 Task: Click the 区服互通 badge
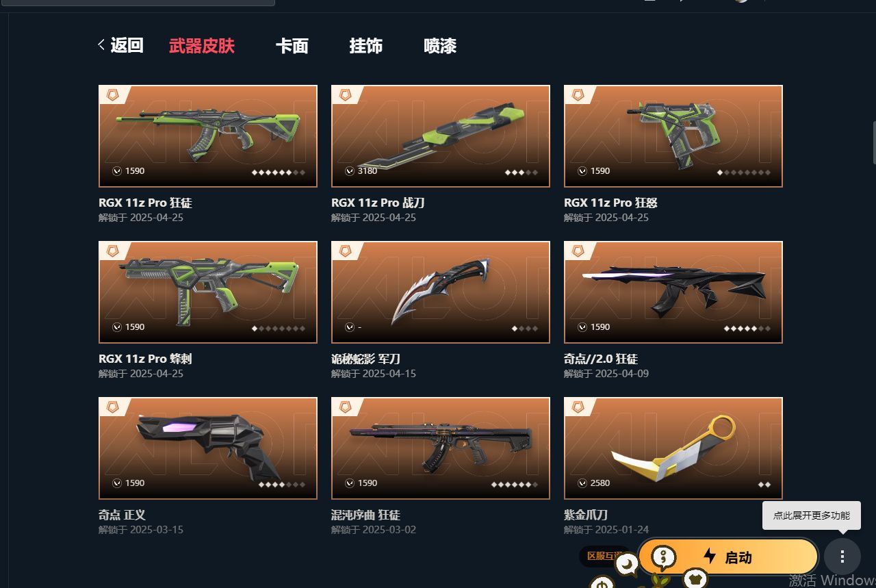[x=604, y=556]
